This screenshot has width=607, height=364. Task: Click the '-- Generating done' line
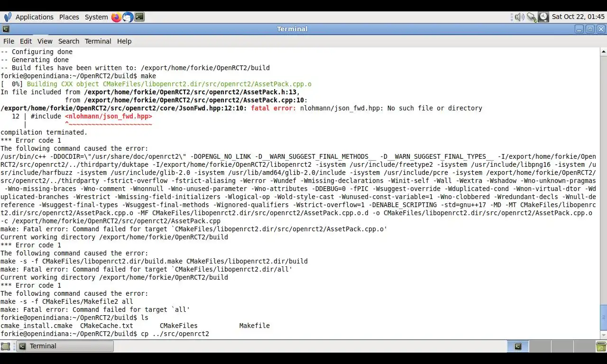coord(35,60)
